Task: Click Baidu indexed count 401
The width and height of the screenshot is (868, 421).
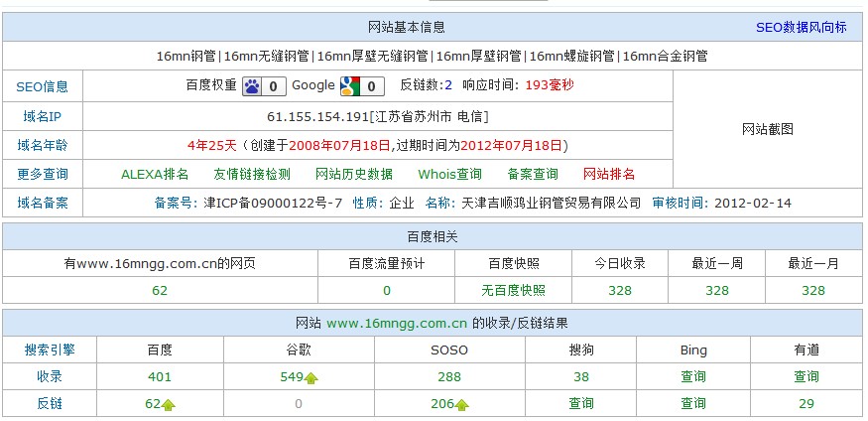Action: 160,377
